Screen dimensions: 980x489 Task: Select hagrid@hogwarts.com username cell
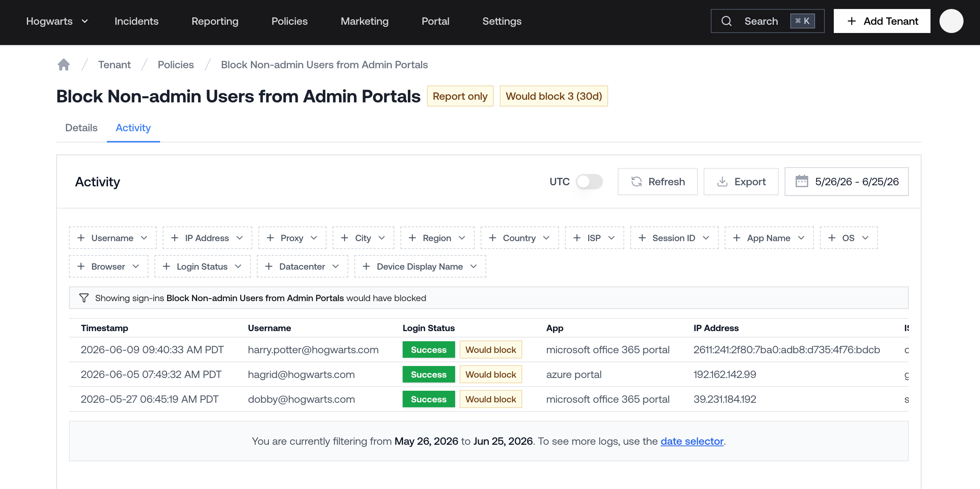click(301, 375)
